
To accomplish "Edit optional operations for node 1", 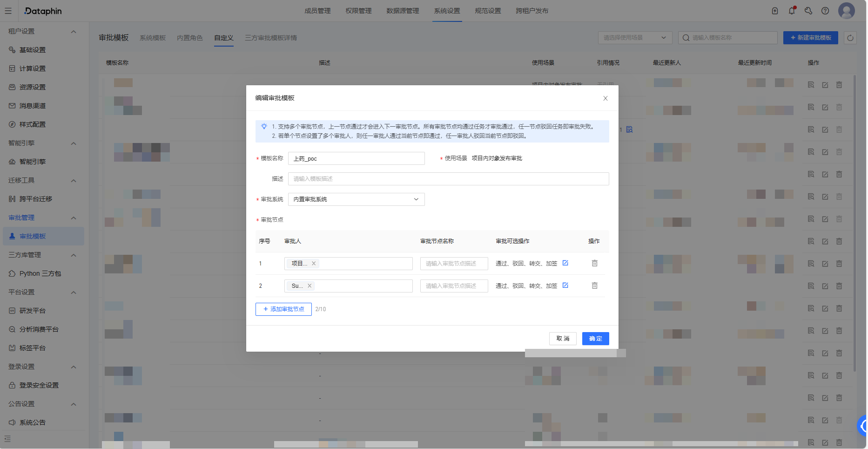I will pyautogui.click(x=565, y=263).
